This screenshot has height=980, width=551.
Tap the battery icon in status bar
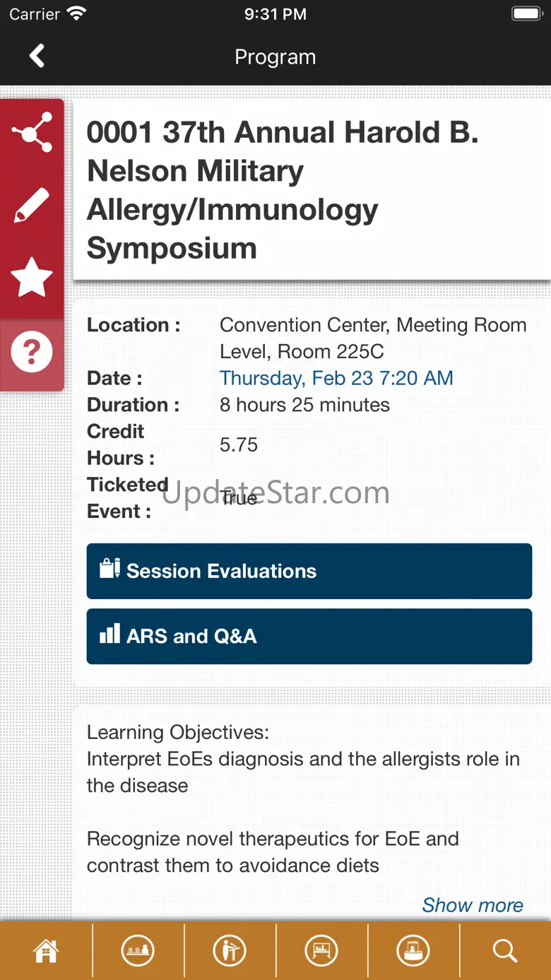526,13
